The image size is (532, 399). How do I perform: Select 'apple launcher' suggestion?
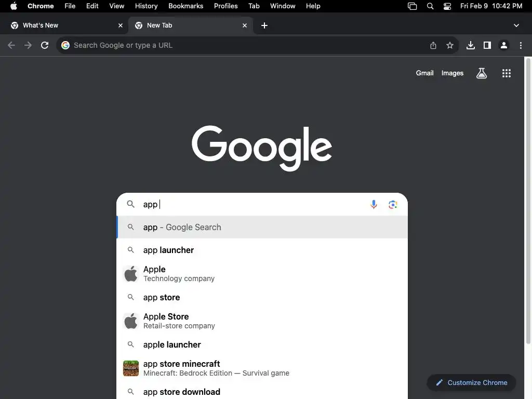pos(262,344)
